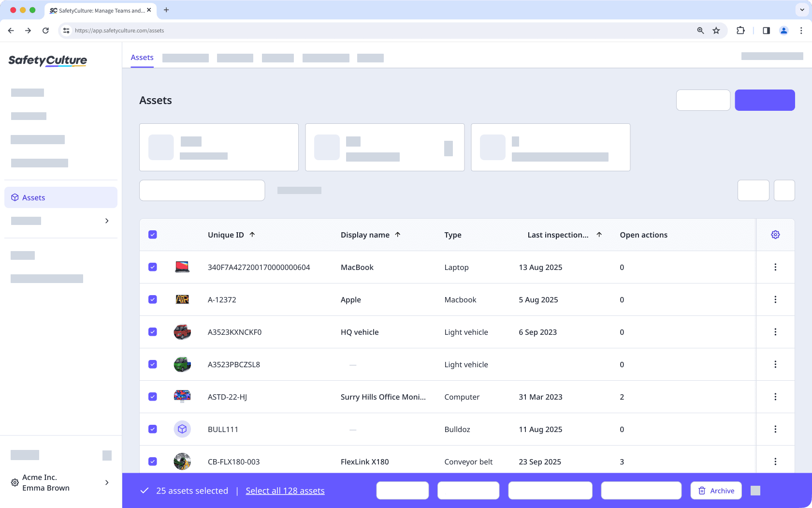The width and height of the screenshot is (812, 508).
Task: Open the three-dot menu for CB-FLX180-003
Action: (x=775, y=462)
